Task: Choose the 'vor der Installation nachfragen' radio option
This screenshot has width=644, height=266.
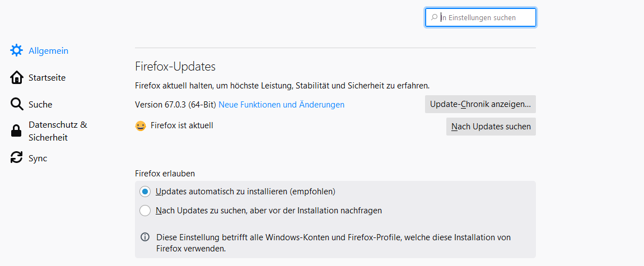Action: coord(145,211)
